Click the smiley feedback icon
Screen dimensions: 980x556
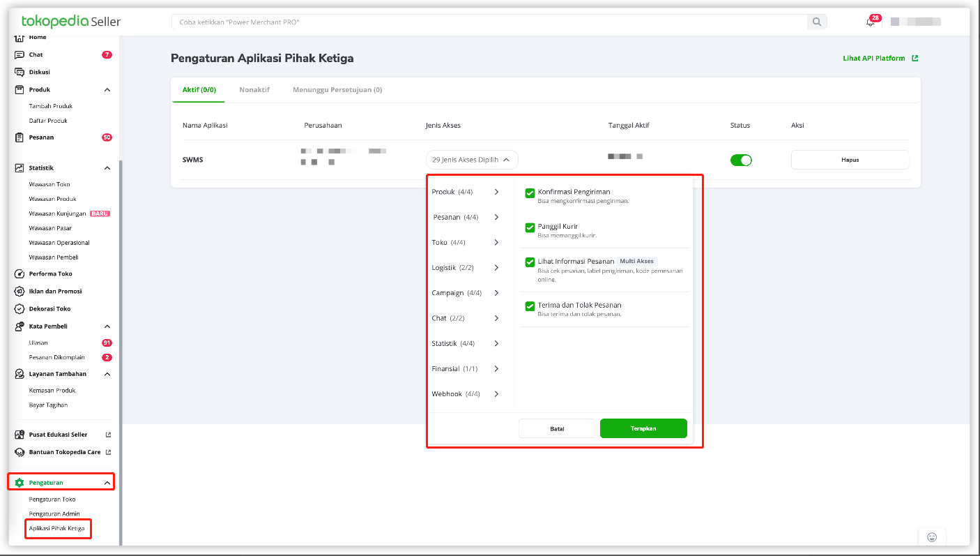tap(932, 537)
